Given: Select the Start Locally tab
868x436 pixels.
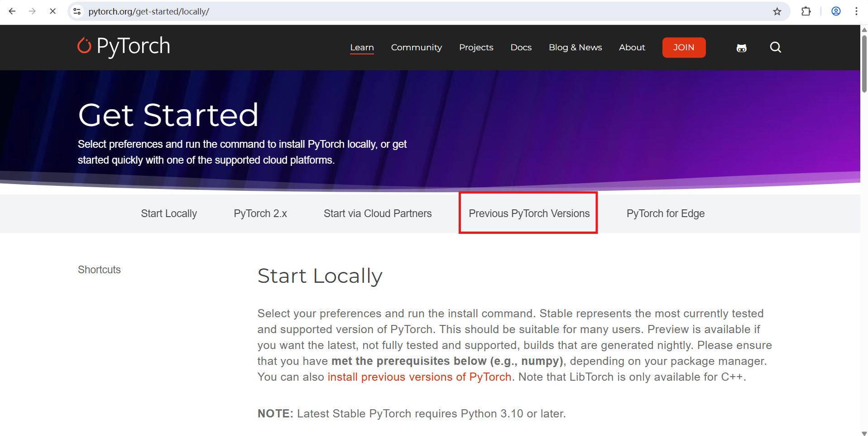Looking at the screenshot, I should pos(169,213).
